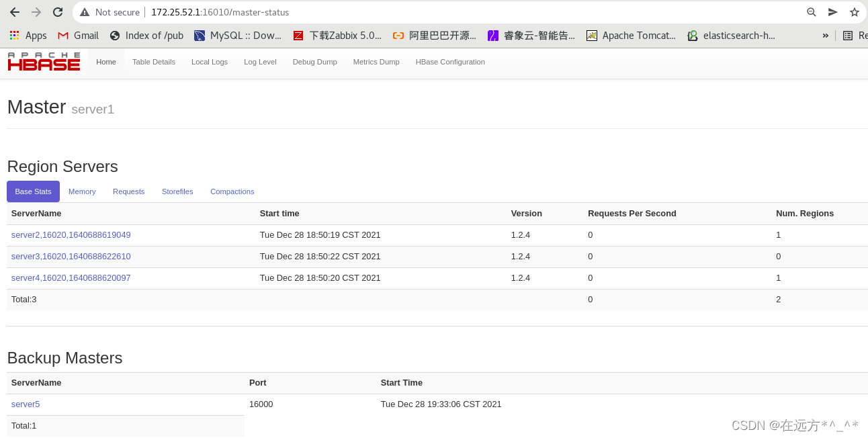Open the 阿里巴巴开源 bookmark
Viewport: 868px width, 438px height.
click(x=435, y=36)
